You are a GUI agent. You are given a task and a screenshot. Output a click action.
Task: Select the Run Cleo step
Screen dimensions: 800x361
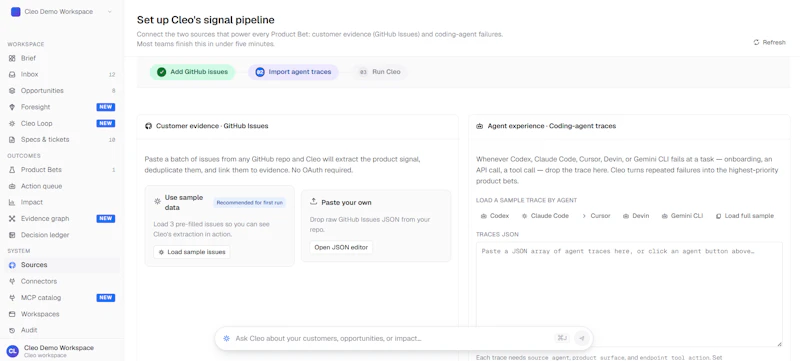380,72
